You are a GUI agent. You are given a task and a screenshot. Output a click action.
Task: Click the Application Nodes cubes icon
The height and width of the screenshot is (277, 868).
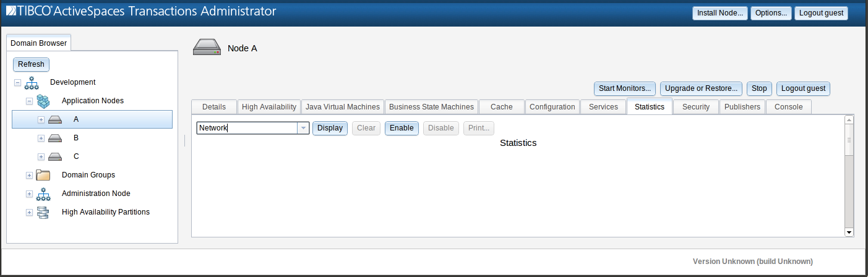pos(43,101)
